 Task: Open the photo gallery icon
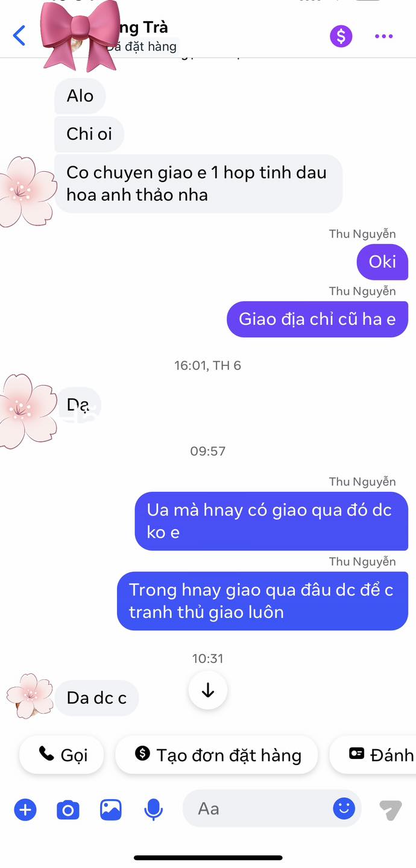coord(111,810)
